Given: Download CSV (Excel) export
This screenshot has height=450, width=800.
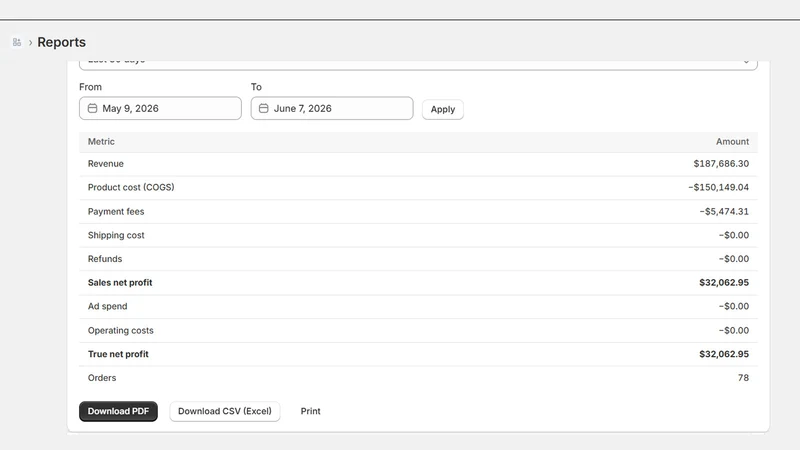Looking at the screenshot, I should click(x=224, y=411).
